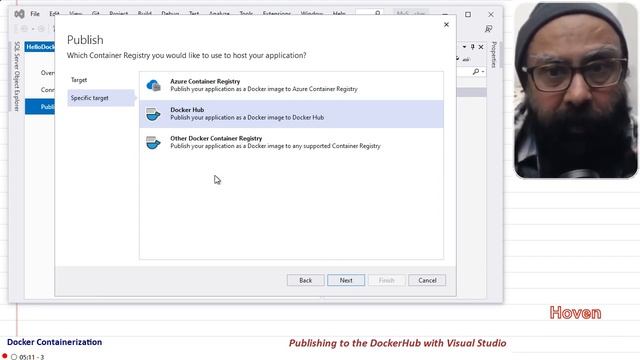Screen dimensions: 640x360
Task: Open the Visual Studio feedback icon
Action: pyautogui.click(x=488, y=29)
